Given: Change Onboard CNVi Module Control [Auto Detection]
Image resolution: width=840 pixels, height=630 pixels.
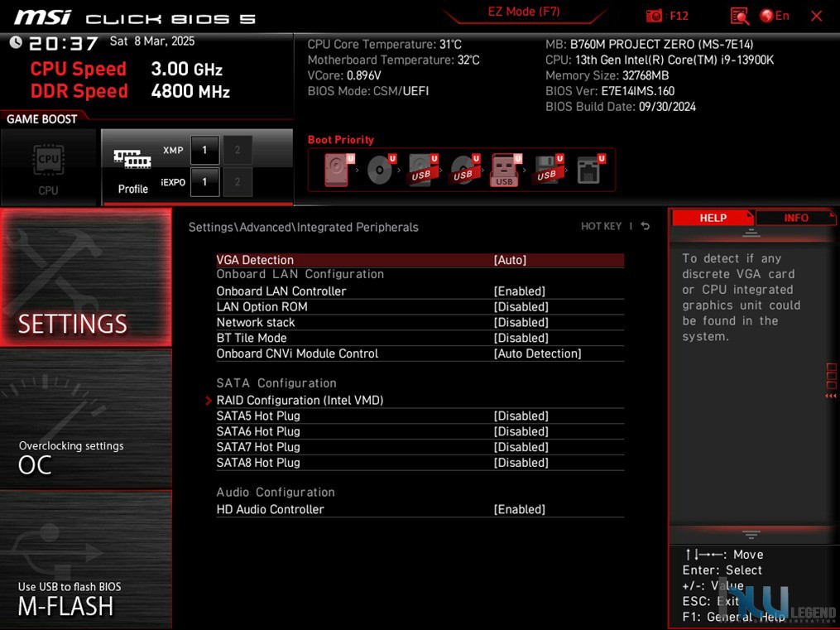Looking at the screenshot, I should point(537,353).
